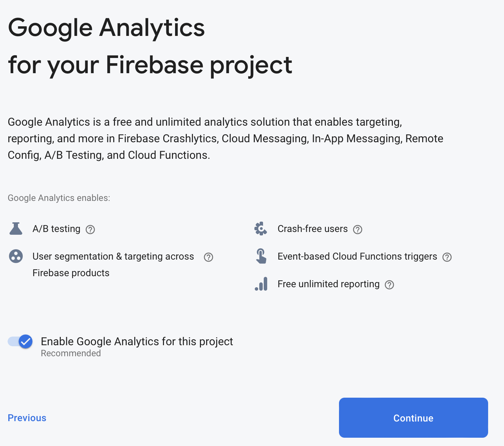Viewport: 504px width, 446px height.
Task: Click the Recommended text under toggle
Action: point(71,353)
